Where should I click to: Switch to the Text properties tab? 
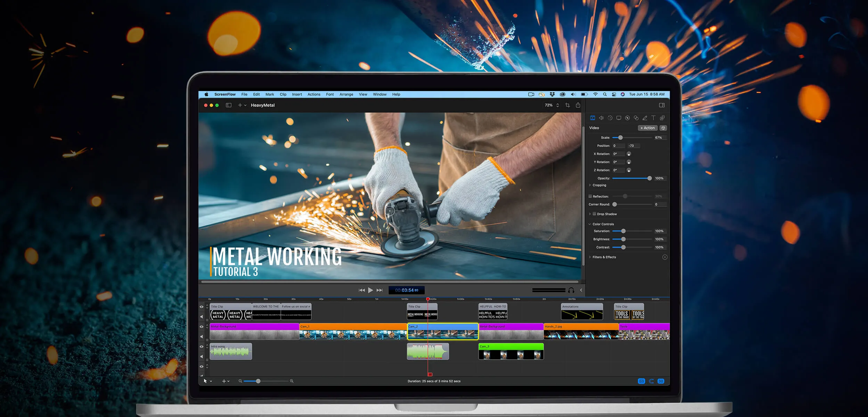coord(654,118)
